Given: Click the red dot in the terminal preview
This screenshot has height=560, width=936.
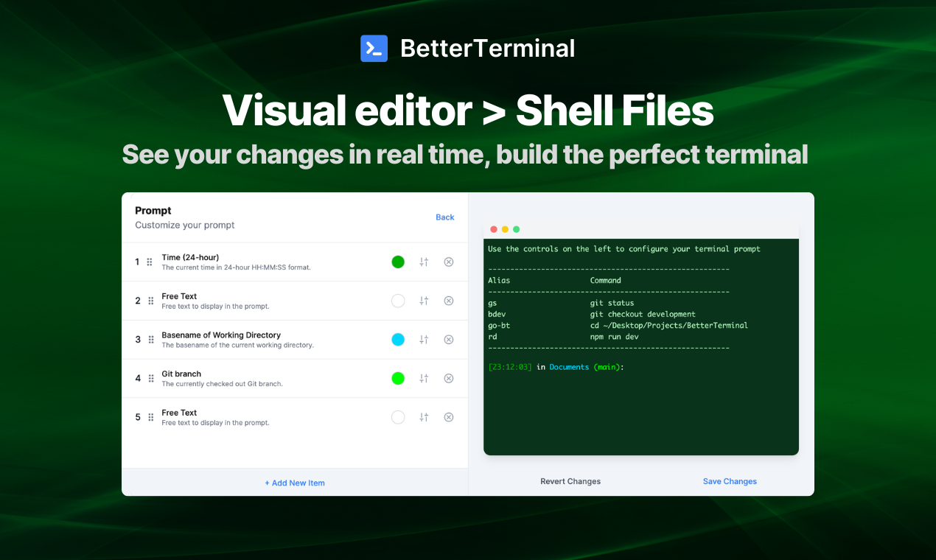Looking at the screenshot, I should [494, 229].
